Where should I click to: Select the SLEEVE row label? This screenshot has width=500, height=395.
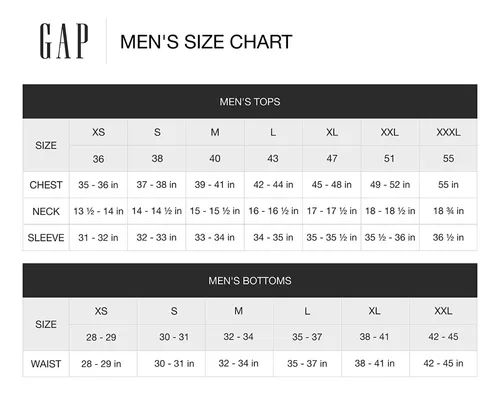click(46, 238)
